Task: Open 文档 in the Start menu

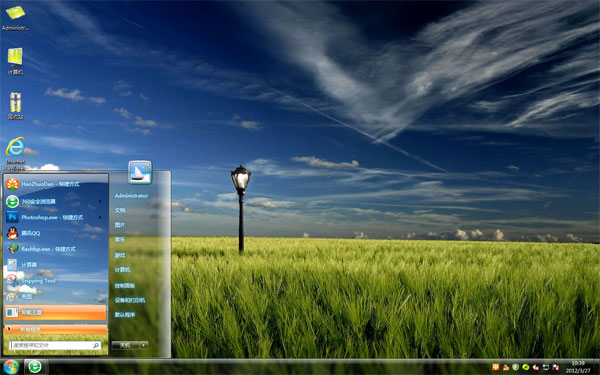Action: pyautogui.click(x=120, y=210)
